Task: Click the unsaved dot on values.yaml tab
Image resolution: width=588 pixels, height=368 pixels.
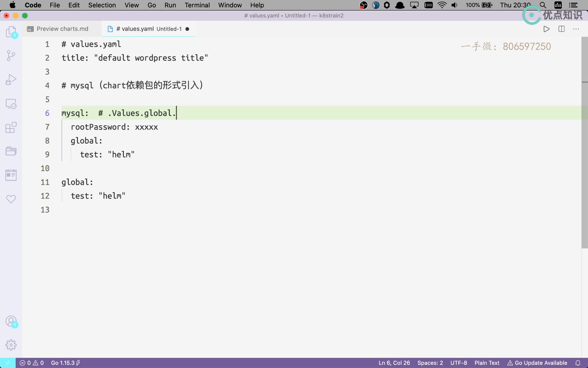Action: coord(187,29)
